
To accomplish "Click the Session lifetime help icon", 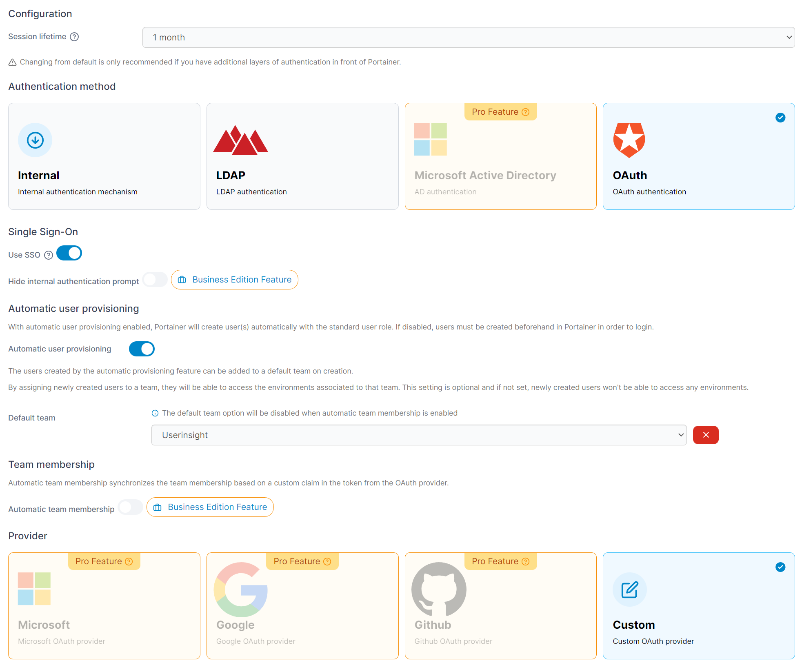I will click(x=74, y=37).
